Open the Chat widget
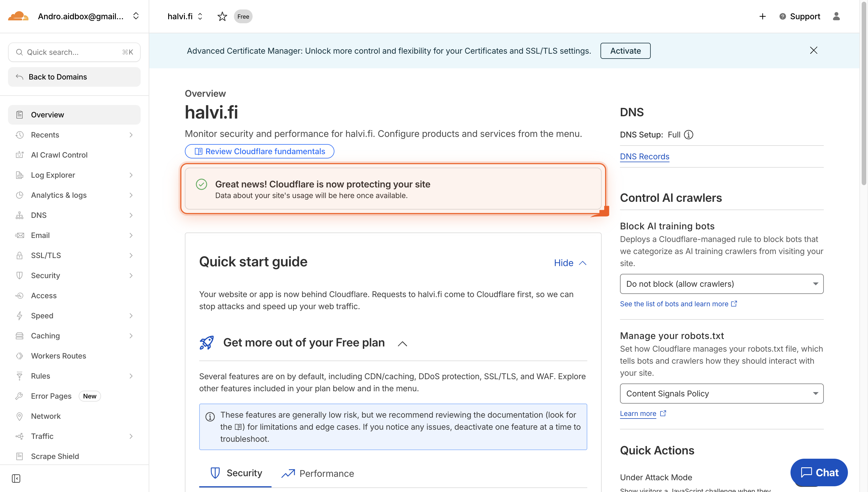 tap(819, 472)
